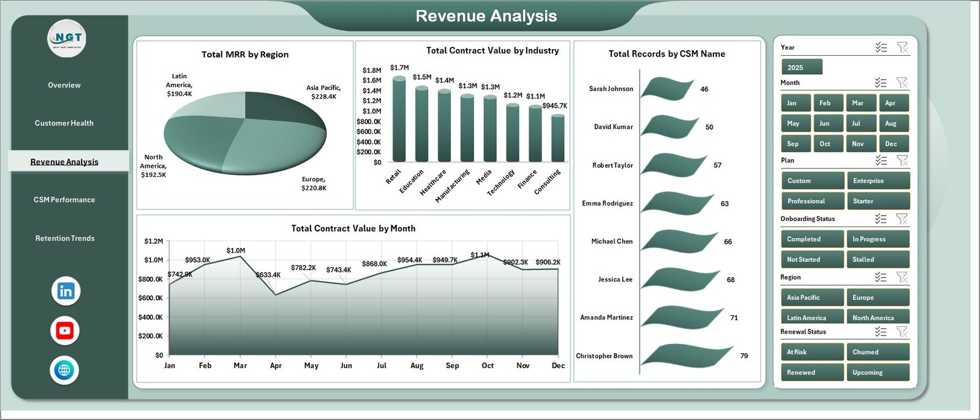Select Aug in the Month slicer
The width and height of the screenshot is (980, 420).
[x=894, y=123]
